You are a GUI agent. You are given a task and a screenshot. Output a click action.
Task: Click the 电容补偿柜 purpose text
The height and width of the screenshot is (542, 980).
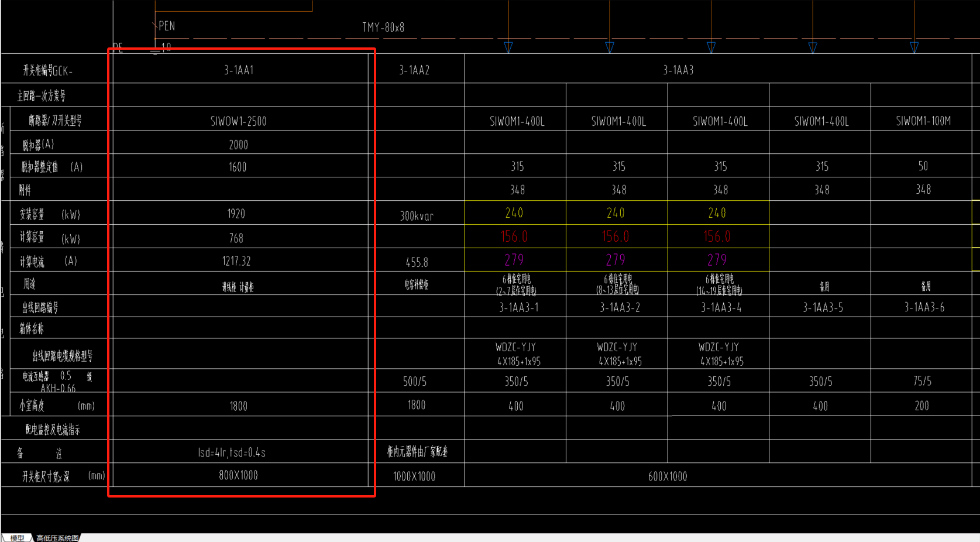(x=417, y=285)
